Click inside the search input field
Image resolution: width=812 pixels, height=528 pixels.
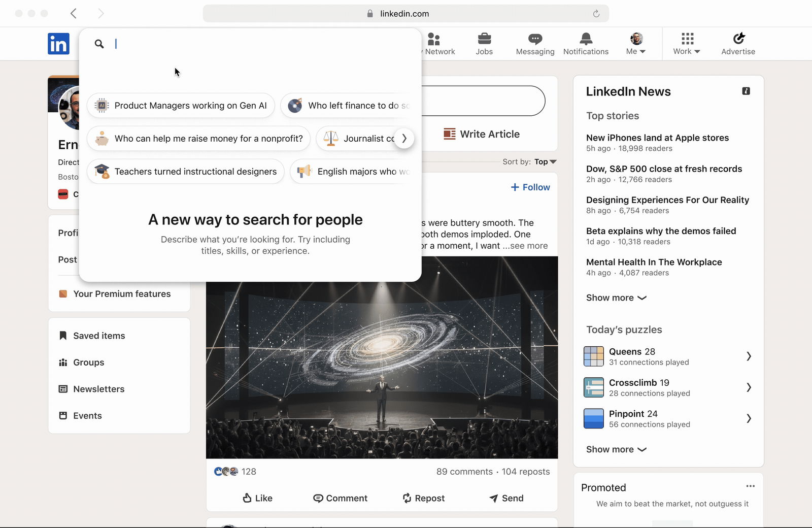pos(203,44)
